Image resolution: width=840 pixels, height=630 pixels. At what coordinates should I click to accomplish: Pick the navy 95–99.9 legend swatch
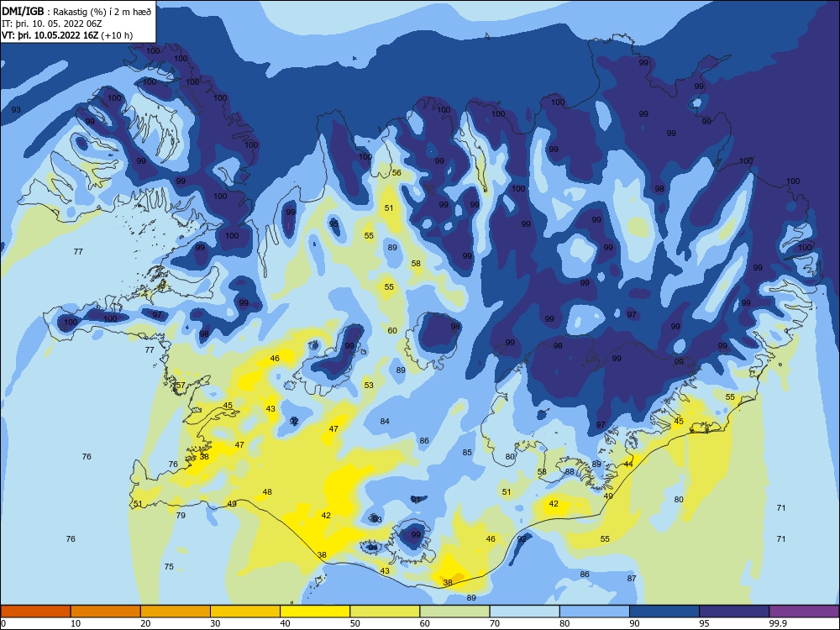tap(734, 612)
